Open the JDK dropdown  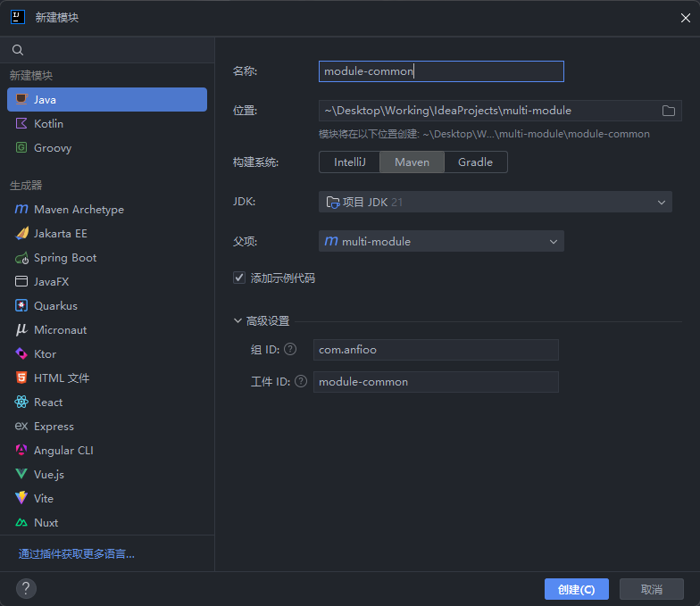click(x=495, y=202)
